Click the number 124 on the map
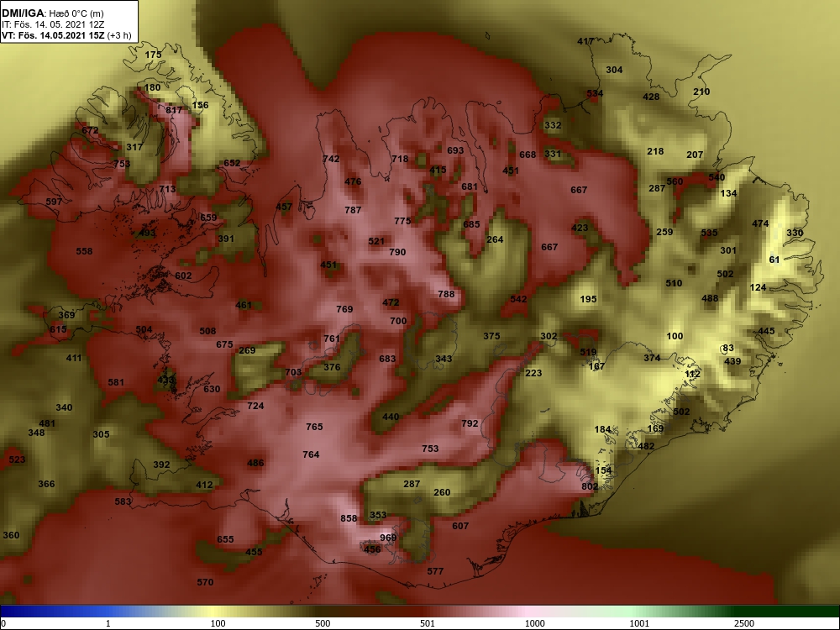This screenshot has height=630, width=840. [x=758, y=287]
